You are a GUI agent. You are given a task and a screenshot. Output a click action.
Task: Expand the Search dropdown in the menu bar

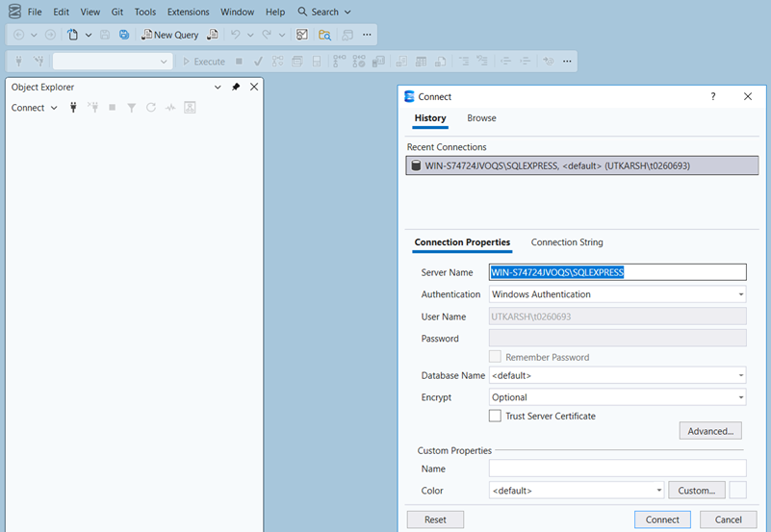tap(347, 12)
